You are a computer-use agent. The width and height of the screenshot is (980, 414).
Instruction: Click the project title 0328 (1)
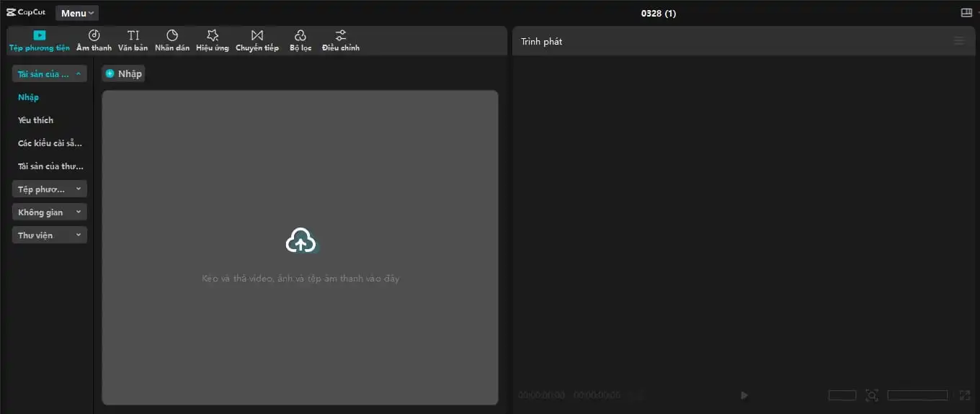659,13
